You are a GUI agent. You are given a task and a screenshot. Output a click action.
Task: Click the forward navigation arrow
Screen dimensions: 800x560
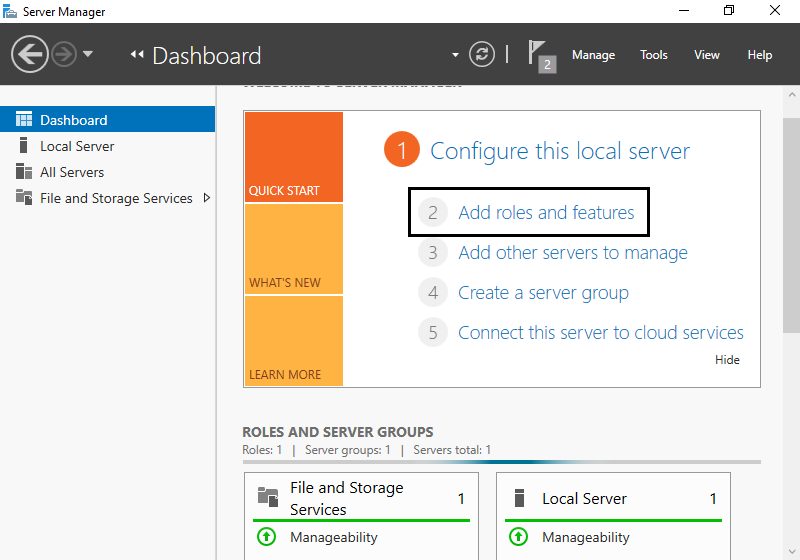(x=64, y=54)
